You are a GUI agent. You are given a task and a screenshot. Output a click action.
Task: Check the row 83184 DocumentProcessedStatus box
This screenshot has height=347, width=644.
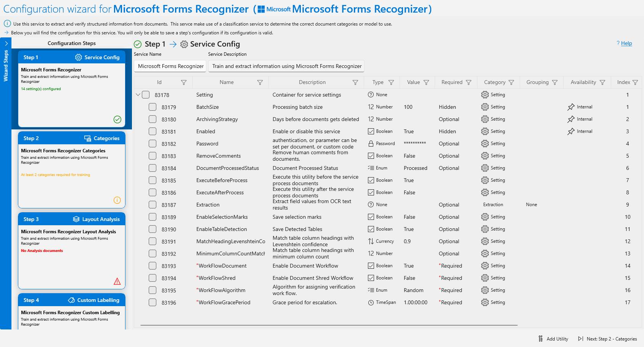coord(153,168)
